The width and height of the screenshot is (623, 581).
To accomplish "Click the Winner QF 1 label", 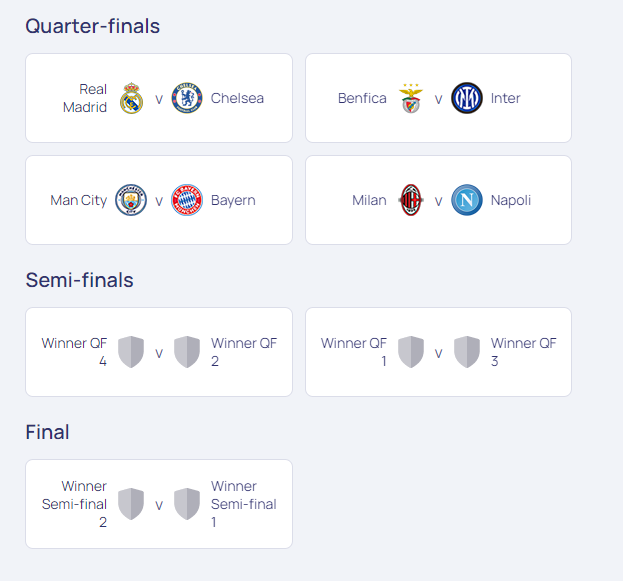I will (354, 352).
